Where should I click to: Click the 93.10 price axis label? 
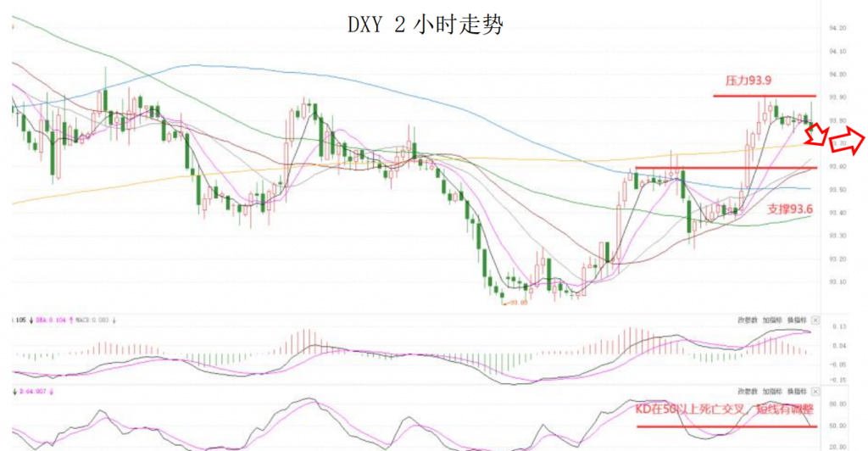click(x=837, y=282)
